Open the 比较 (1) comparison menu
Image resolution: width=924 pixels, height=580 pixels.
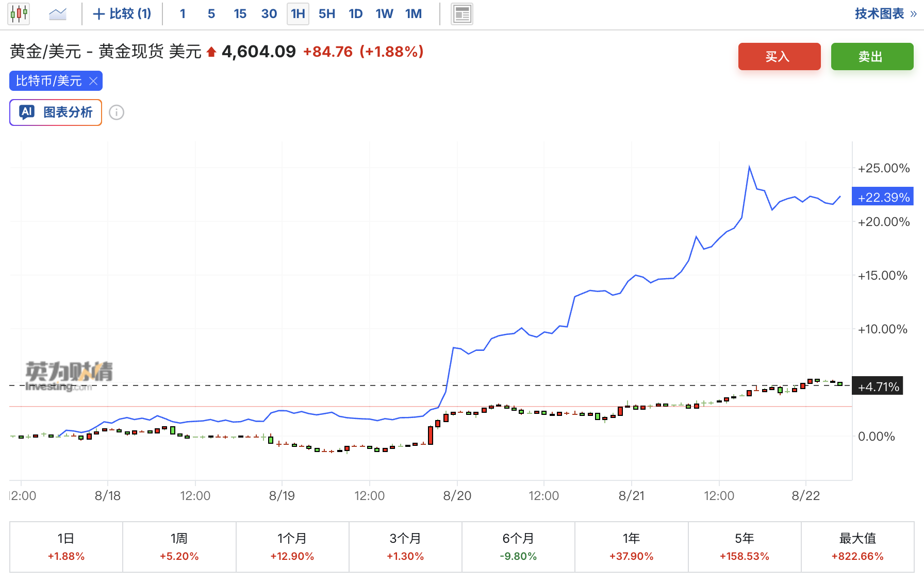tap(122, 14)
